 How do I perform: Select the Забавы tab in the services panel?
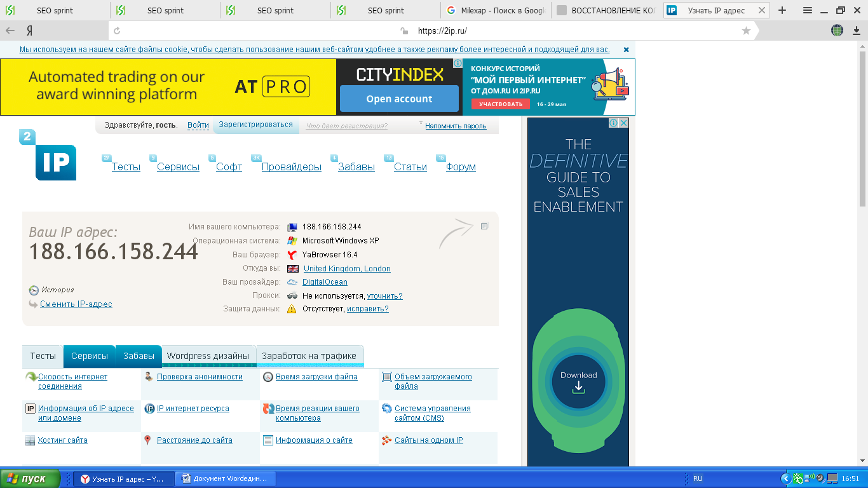(x=139, y=356)
